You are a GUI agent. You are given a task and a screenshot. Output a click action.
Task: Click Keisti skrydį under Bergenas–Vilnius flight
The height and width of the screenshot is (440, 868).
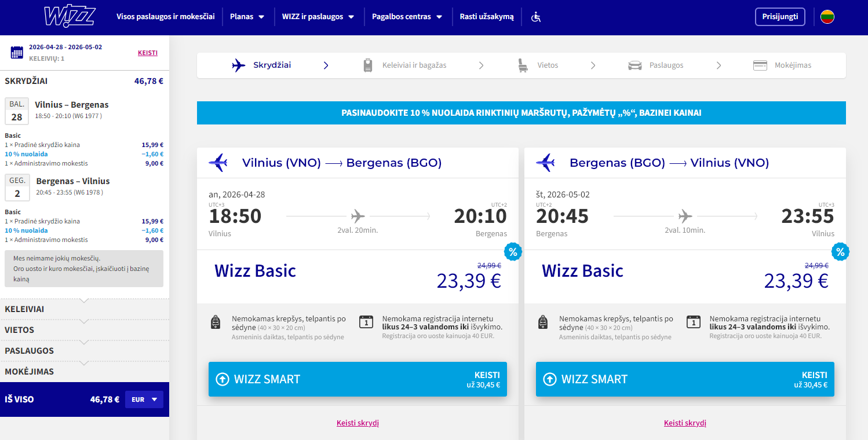[685, 423]
